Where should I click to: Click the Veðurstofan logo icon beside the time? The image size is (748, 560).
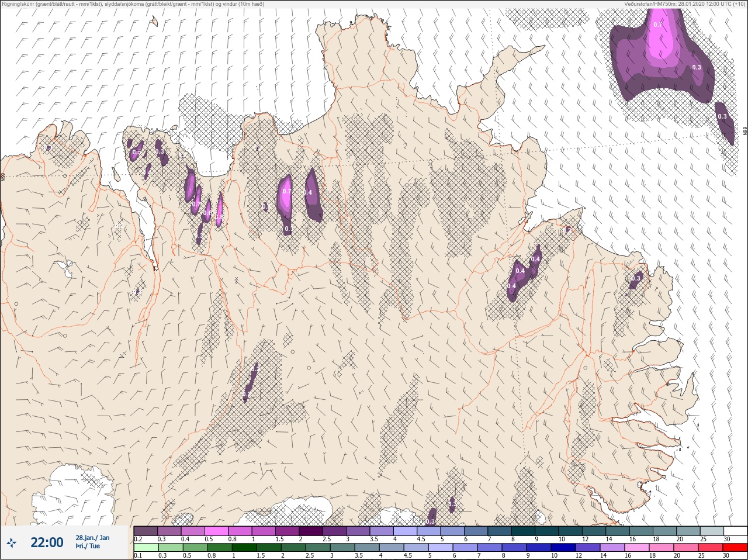pos(12,543)
